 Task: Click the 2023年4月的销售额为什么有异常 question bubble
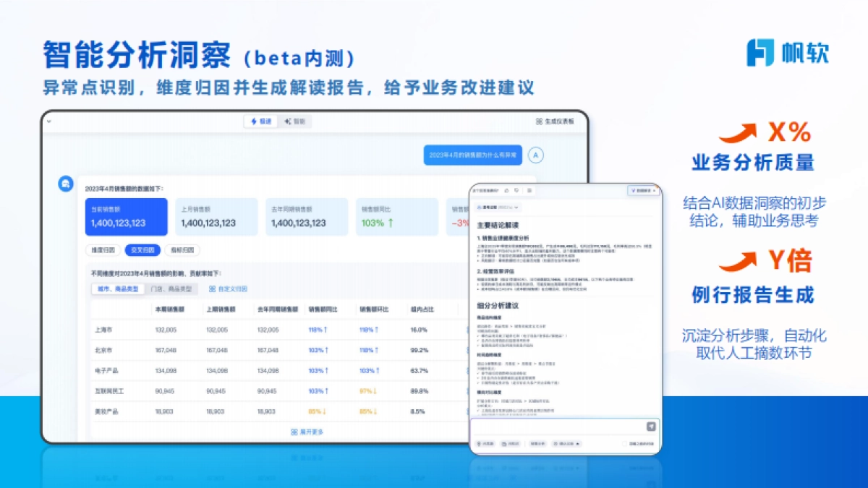point(474,154)
